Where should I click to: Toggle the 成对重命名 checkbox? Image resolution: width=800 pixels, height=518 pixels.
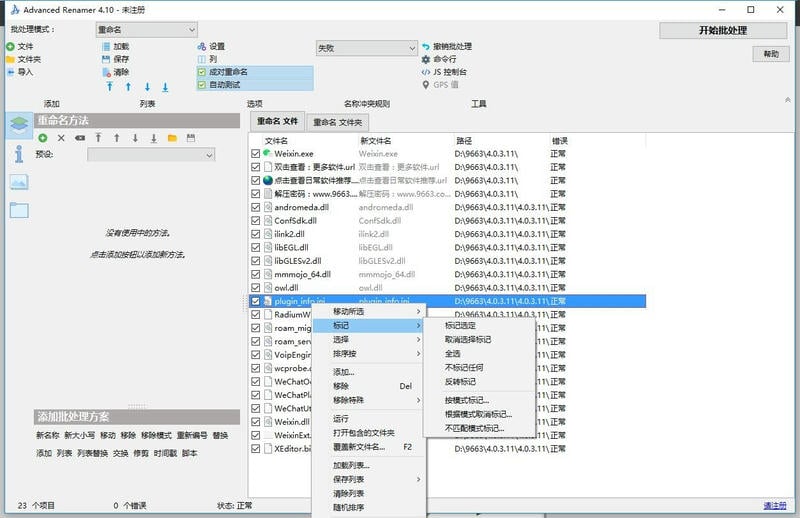pyautogui.click(x=202, y=72)
